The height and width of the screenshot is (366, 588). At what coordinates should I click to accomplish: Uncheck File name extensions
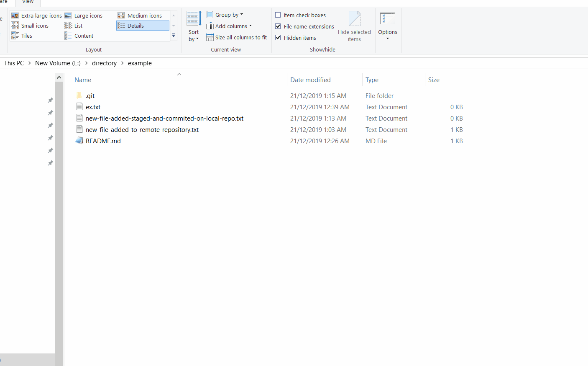278,26
